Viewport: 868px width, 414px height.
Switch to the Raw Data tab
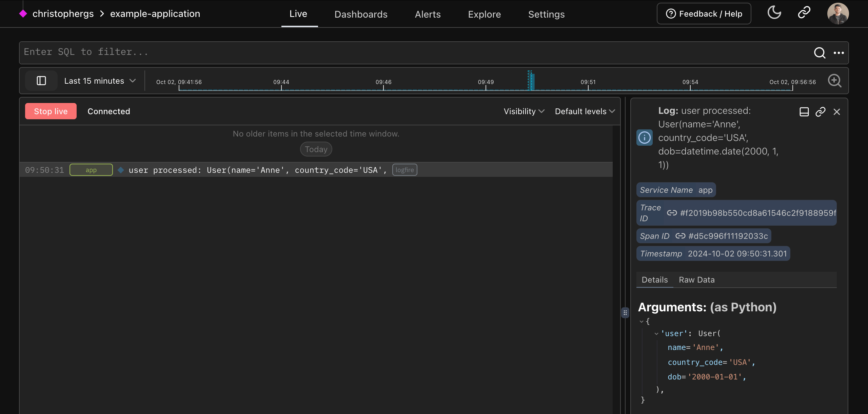696,280
